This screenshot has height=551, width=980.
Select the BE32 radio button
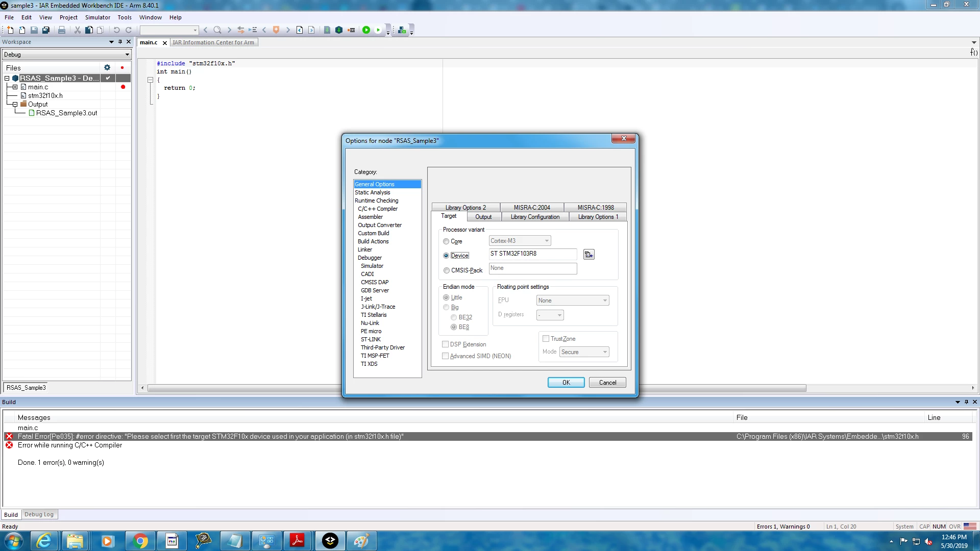(x=454, y=317)
